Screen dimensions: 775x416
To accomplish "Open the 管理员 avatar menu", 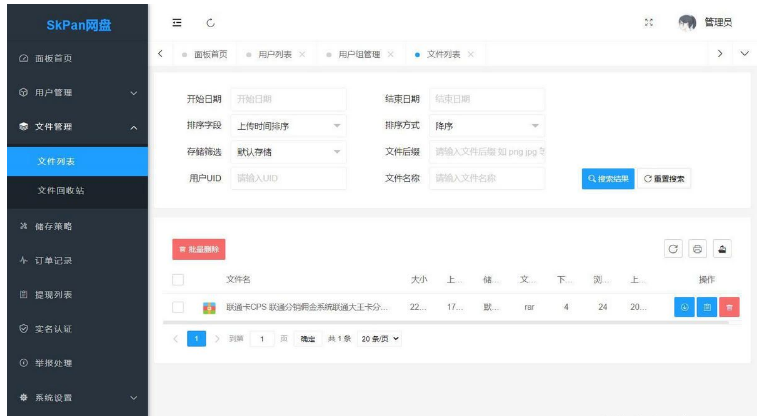I will 705,22.
